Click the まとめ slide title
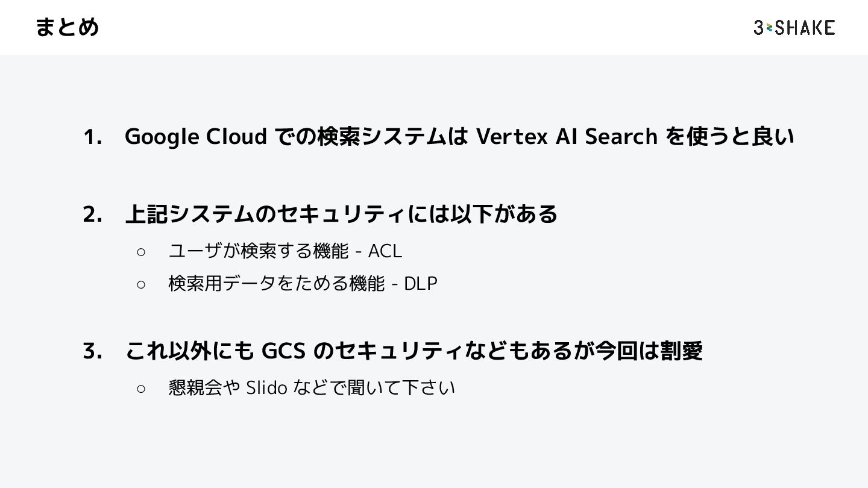The image size is (868, 488). (x=67, y=27)
